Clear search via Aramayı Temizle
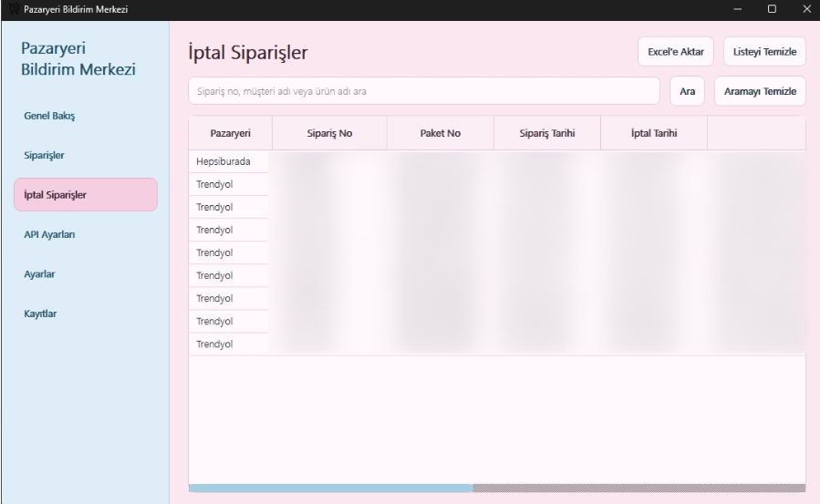Viewport: 820px width, 504px height. pos(760,91)
